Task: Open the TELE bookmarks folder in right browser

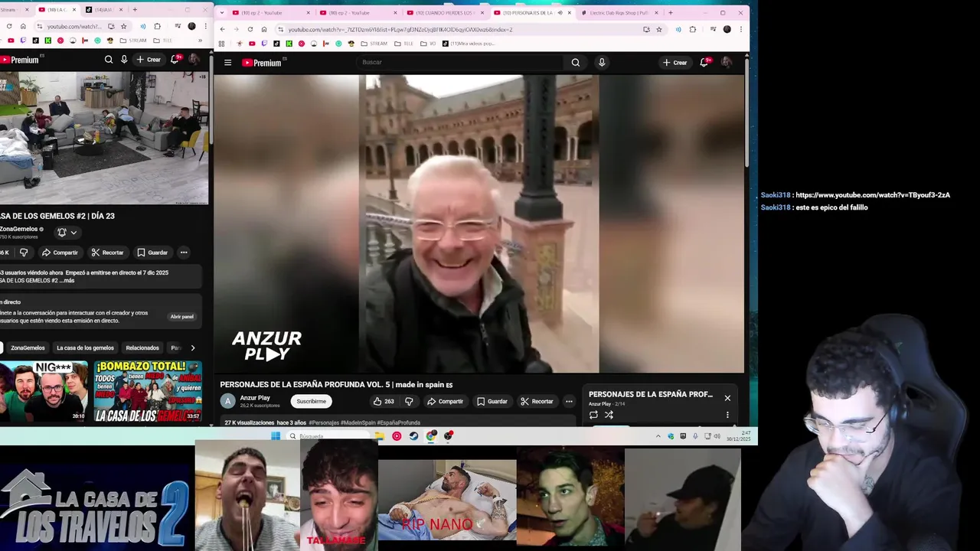Action: [x=404, y=44]
